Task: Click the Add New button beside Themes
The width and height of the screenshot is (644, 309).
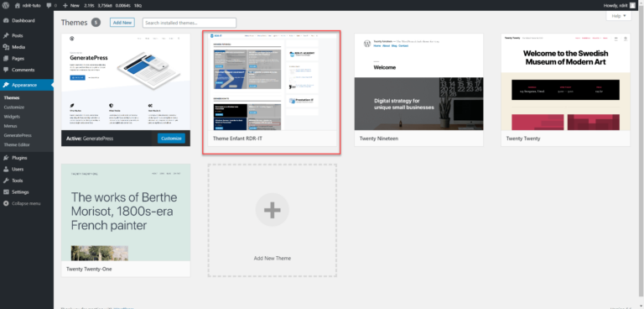Action: (x=122, y=23)
